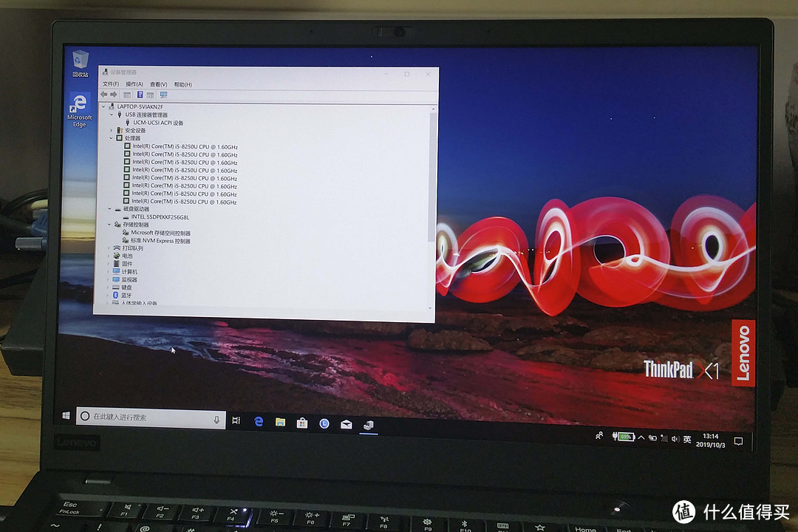The height and width of the screenshot is (532, 798).
Task: Open the 操作(A) menu
Action: pos(134,84)
